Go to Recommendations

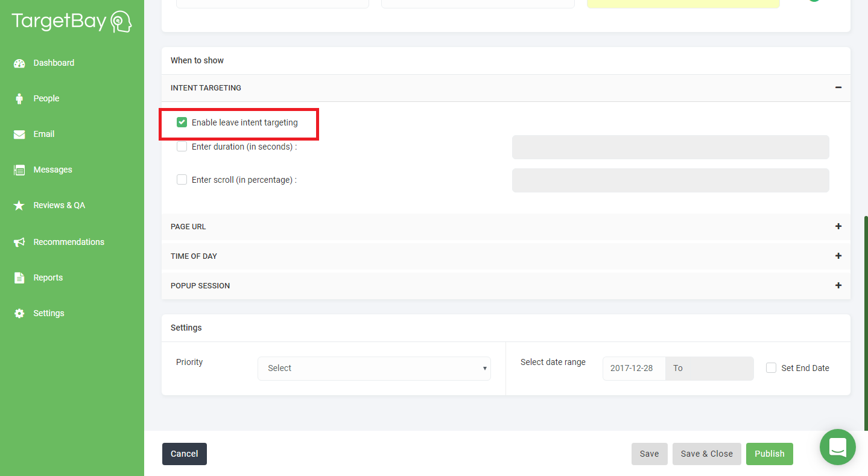click(x=69, y=242)
